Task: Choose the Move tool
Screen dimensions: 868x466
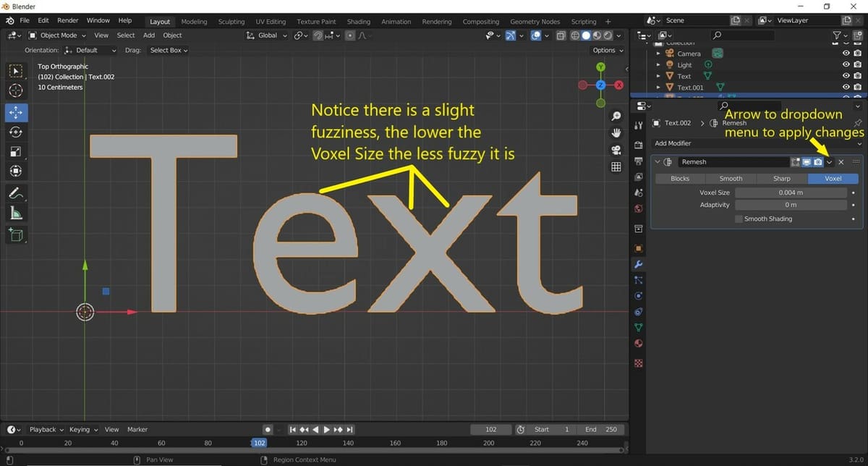Action: (x=16, y=112)
